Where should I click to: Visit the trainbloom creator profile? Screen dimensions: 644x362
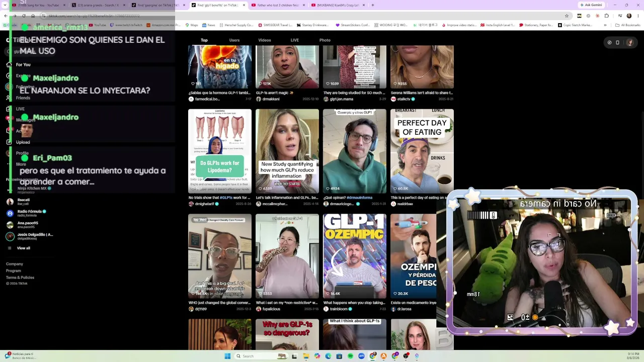[x=338, y=309]
